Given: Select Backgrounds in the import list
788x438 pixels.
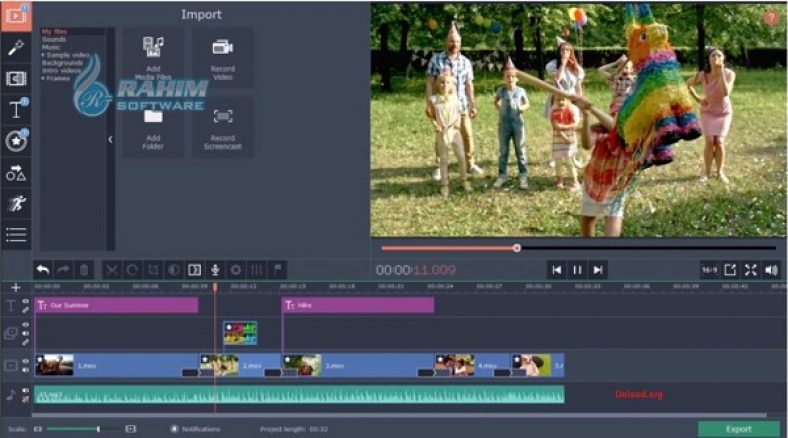Looking at the screenshot, I should point(62,61).
